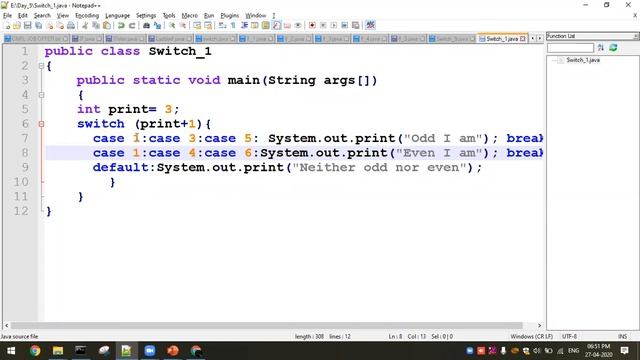The height and width of the screenshot is (360, 640).
Task: Click the Function List sort button
Action: pyautogui.click(x=600, y=48)
